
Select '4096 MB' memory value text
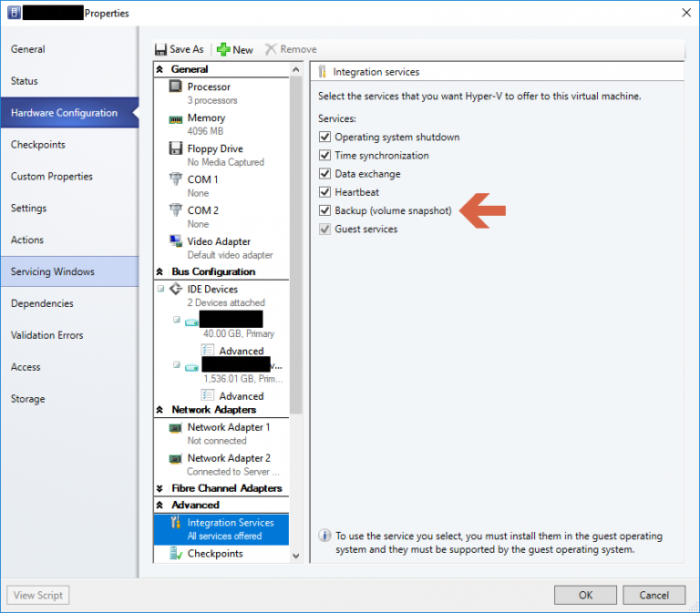[x=205, y=131]
